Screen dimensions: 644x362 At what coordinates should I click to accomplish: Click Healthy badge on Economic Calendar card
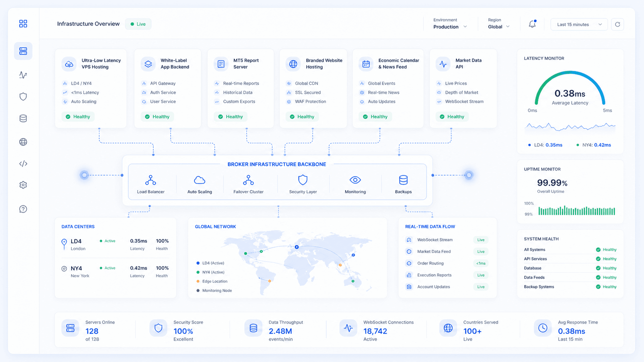pyautogui.click(x=375, y=117)
